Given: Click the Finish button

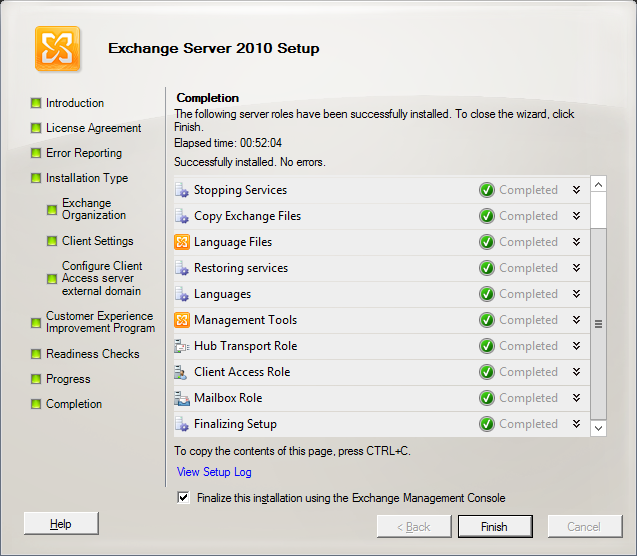Looking at the screenshot, I should coord(495,526).
